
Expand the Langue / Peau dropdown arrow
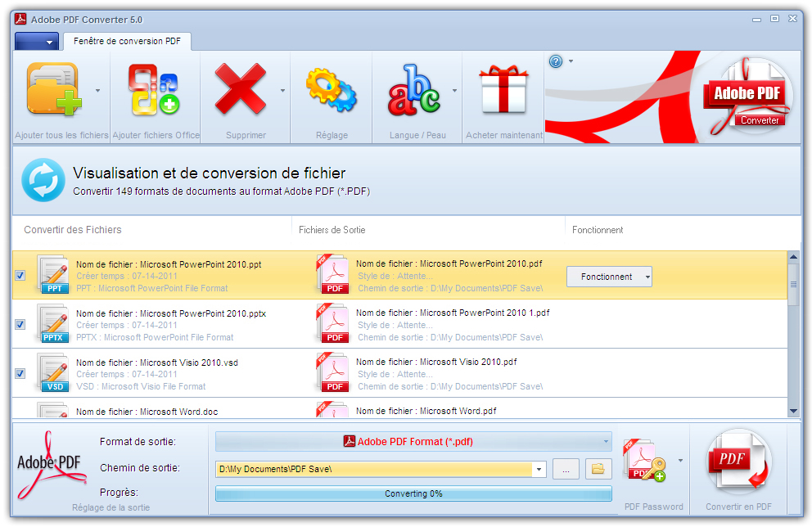tap(454, 91)
